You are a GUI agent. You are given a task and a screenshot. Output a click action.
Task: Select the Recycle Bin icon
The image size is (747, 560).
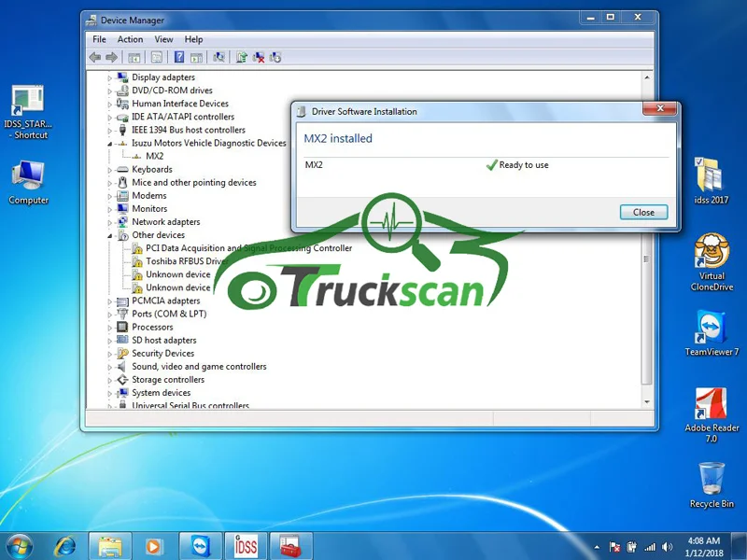click(x=712, y=484)
